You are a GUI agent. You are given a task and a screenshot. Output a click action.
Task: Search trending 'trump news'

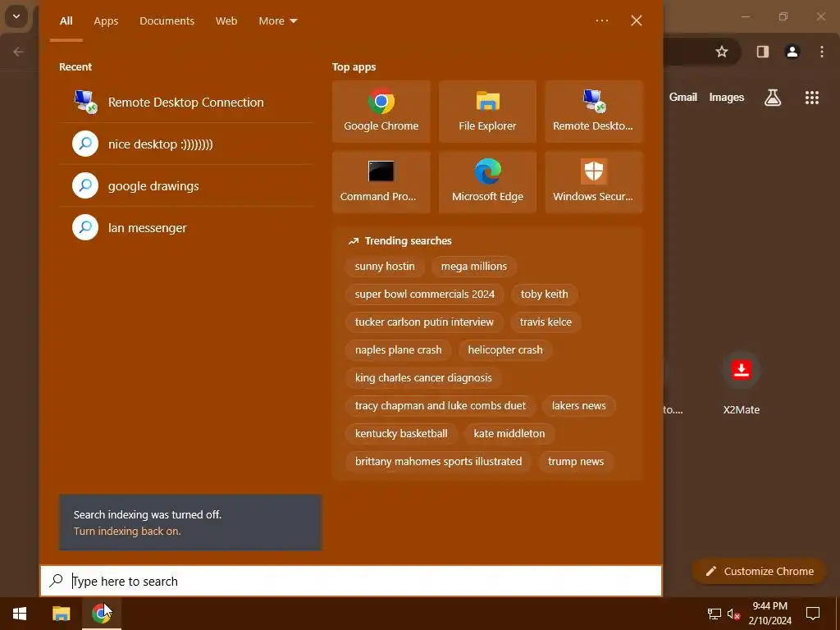point(576,461)
